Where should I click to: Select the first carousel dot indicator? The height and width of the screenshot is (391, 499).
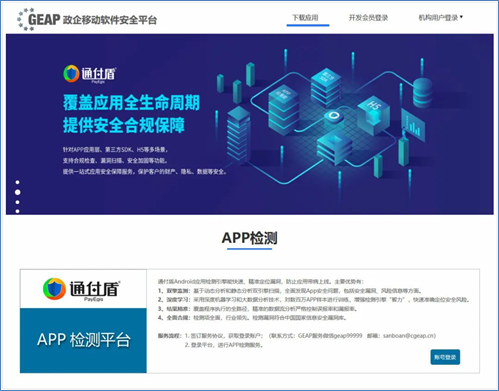point(17,182)
